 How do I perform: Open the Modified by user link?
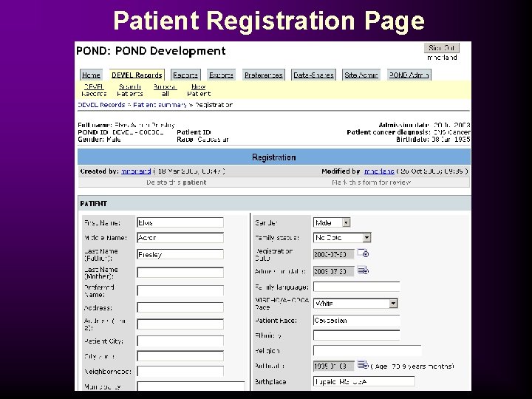pos(379,171)
